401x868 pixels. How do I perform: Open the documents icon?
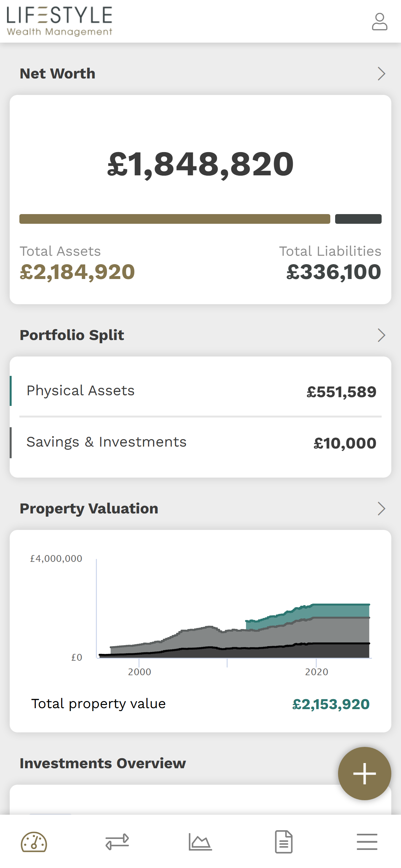tap(284, 842)
